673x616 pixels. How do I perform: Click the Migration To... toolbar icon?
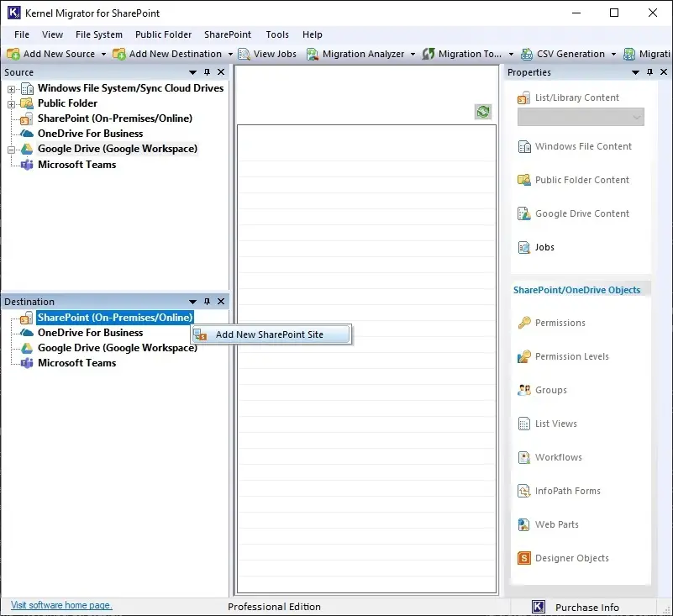coord(429,54)
